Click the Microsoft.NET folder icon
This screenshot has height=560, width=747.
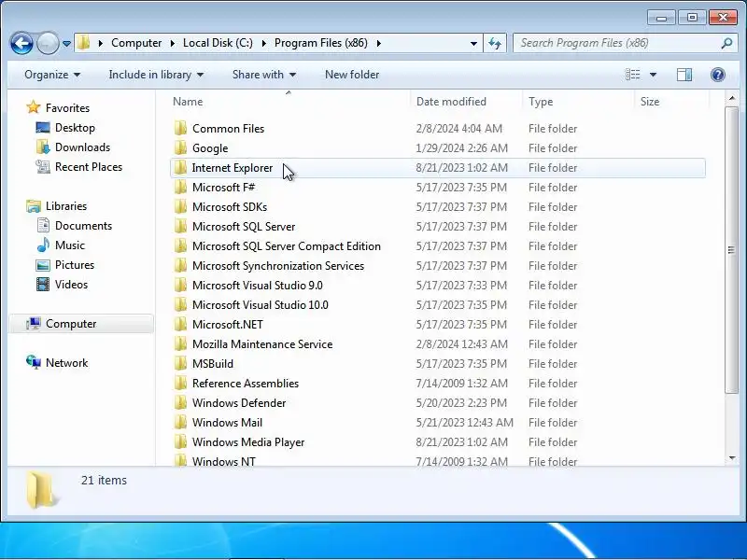180,324
